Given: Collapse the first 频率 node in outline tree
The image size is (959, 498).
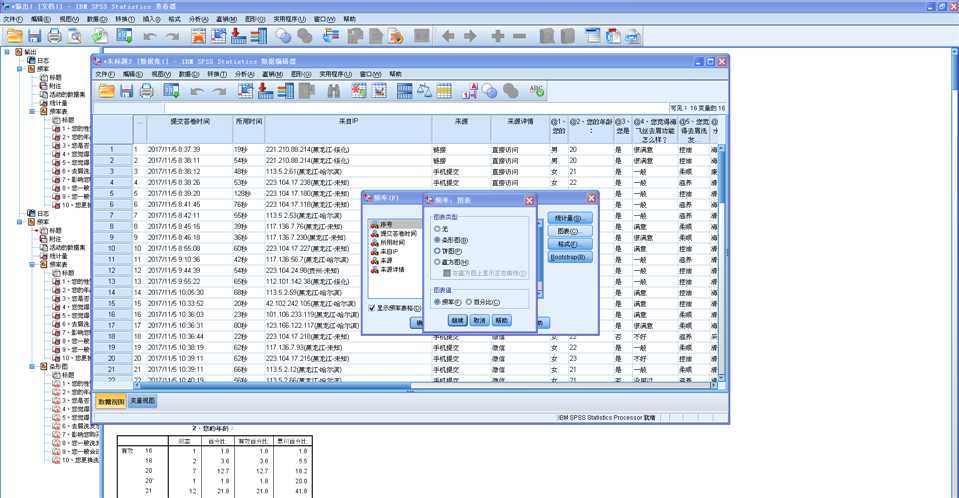Looking at the screenshot, I should coord(20,69).
